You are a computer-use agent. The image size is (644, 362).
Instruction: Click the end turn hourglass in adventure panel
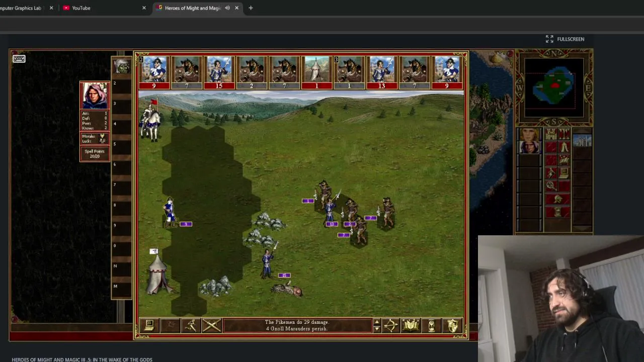(557, 212)
